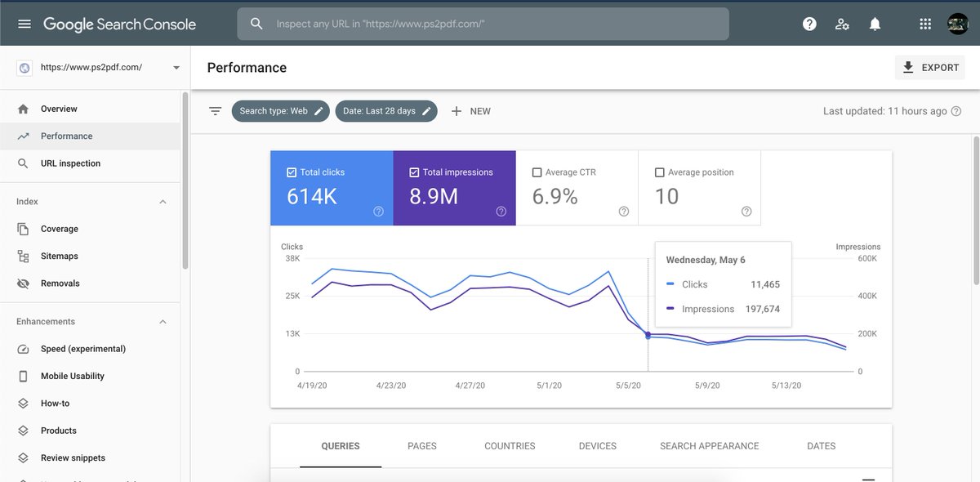Viewport: 980px width, 482px height.
Task: Open the account profile avatar
Action: point(957,24)
